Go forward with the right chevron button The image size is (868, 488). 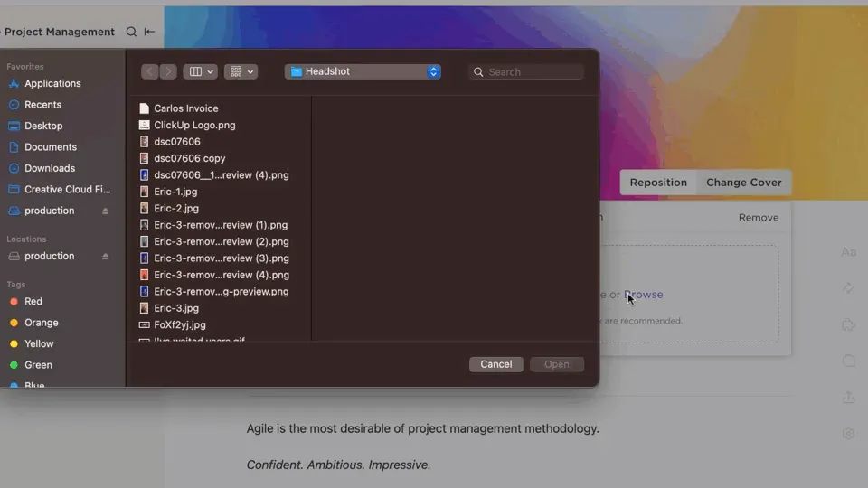168,71
